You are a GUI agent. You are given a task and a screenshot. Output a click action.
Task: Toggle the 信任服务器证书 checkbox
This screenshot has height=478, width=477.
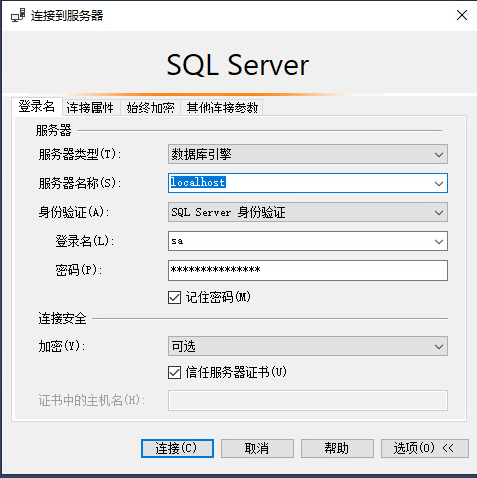[174, 372]
